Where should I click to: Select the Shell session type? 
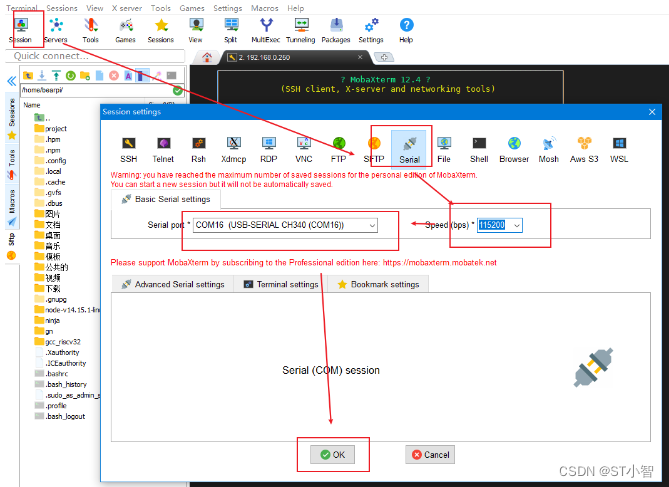tap(479, 150)
